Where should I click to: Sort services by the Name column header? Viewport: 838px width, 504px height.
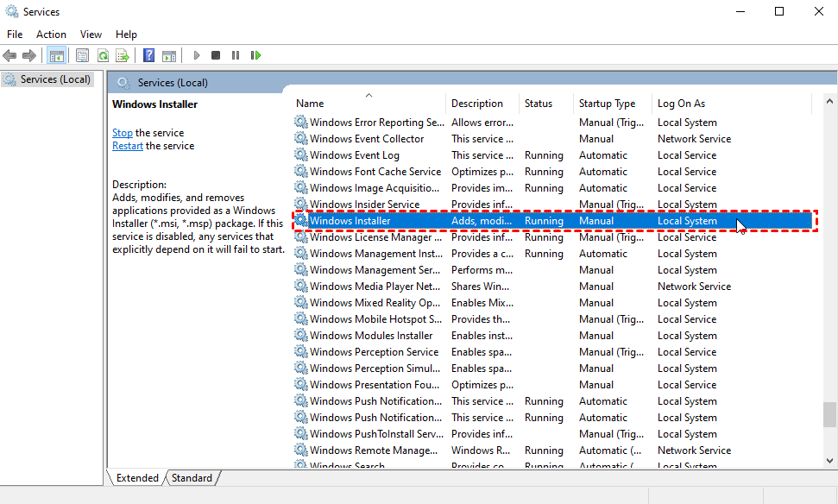[x=310, y=104]
